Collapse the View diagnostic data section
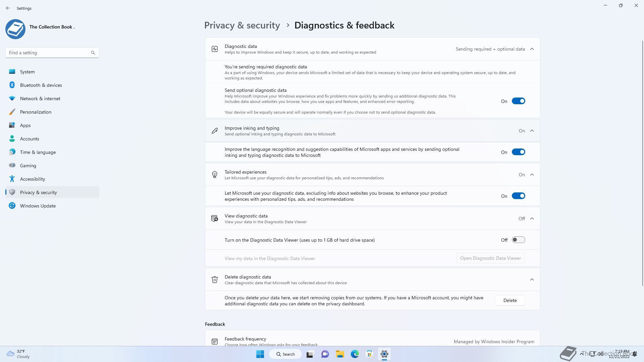Viewport: 644px width, 362px height. 532,219
